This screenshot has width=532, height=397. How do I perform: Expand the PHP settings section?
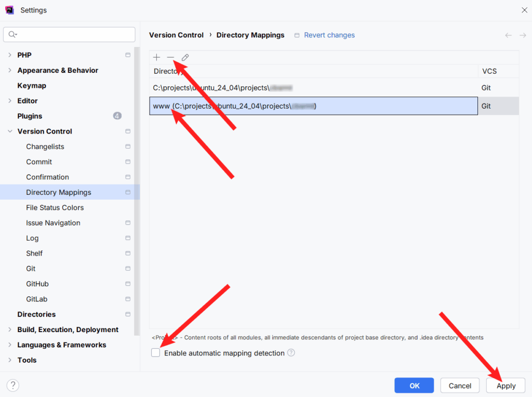(10, 55)
